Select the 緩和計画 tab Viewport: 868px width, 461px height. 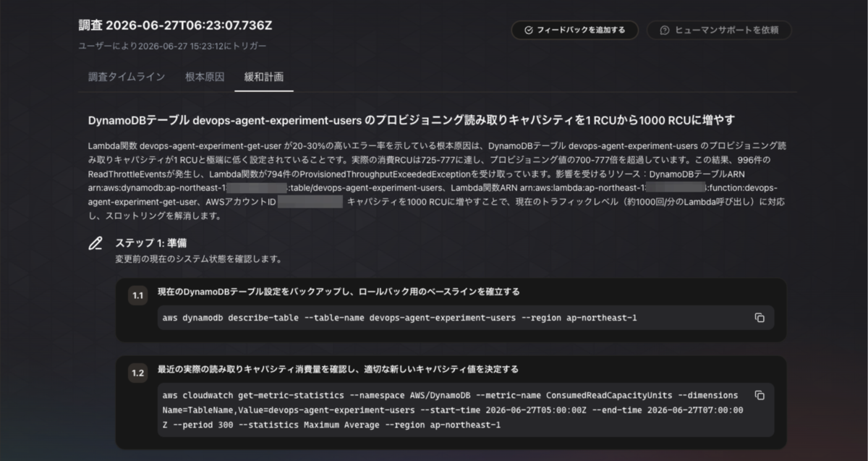(x=264, y=77)
